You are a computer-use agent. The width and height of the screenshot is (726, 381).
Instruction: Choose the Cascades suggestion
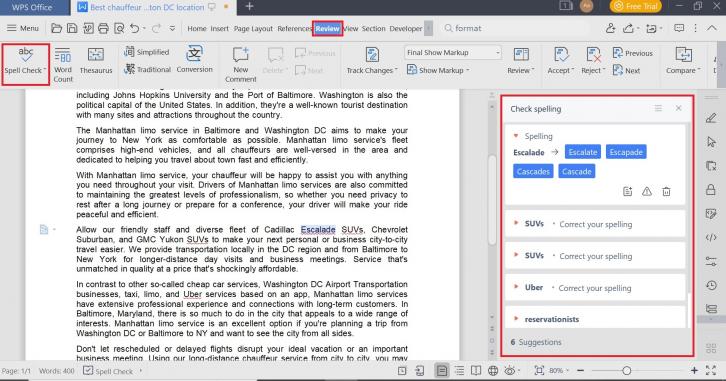pos(533,171)
